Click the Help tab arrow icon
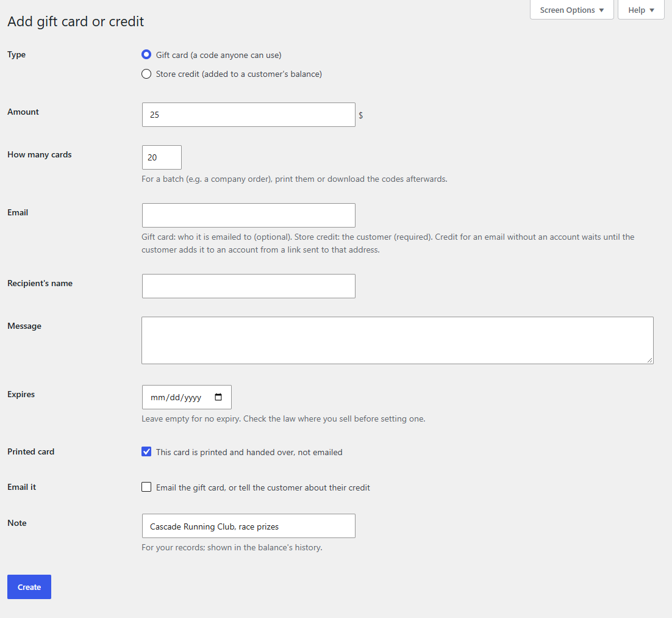 tap(652, 10)
